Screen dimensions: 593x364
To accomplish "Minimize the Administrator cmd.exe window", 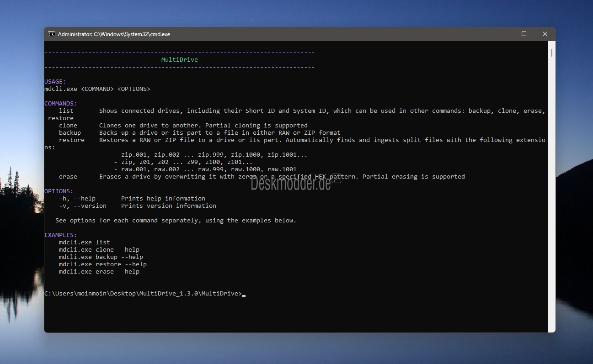I will (503, 34).
